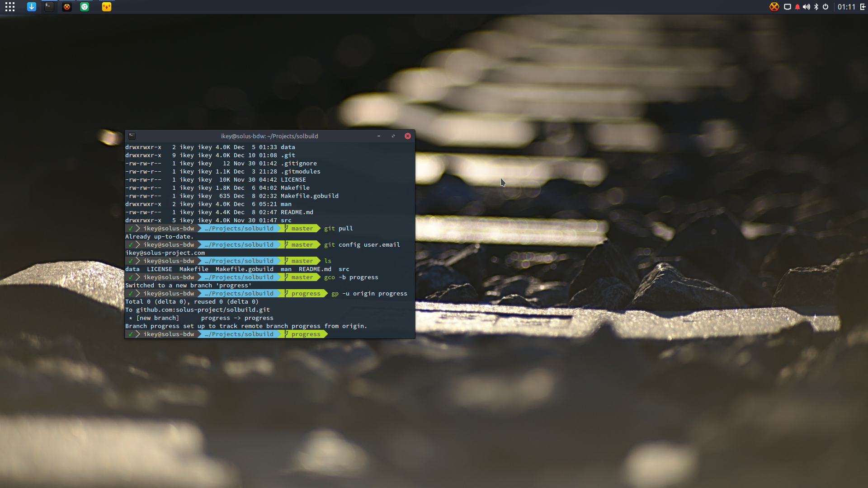Click "Switched to a new branch 'progress'" line
This screenshot has width=868, height=488.
coord(189,286)
